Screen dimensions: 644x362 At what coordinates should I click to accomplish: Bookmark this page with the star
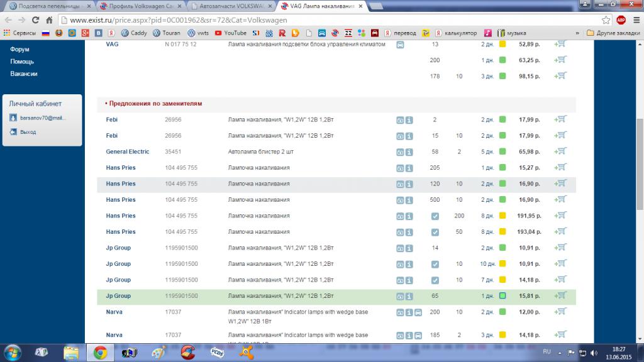tap(606, 20)
